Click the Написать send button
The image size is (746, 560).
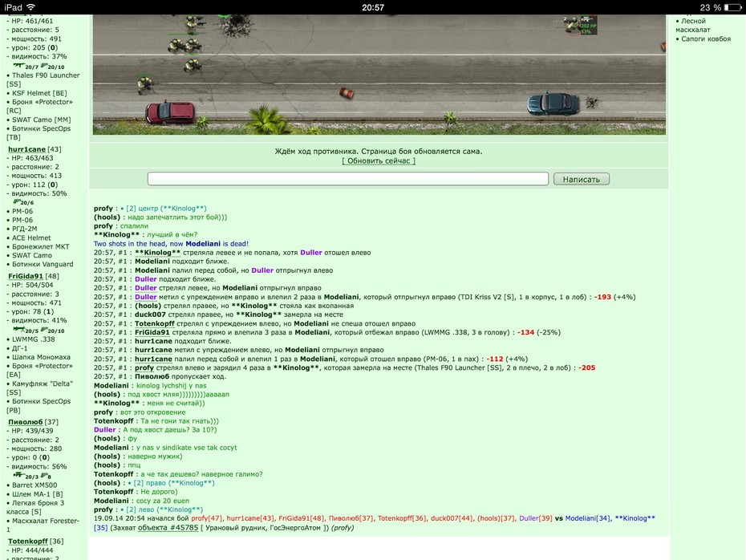pos(582,180)
